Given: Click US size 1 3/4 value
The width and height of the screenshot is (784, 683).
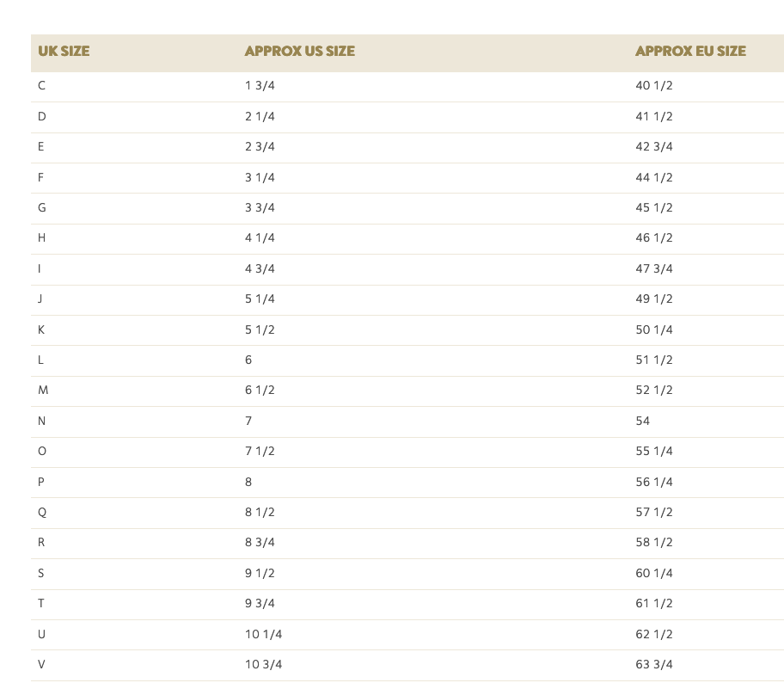Looking at the screenshot, I should (260, 86).
